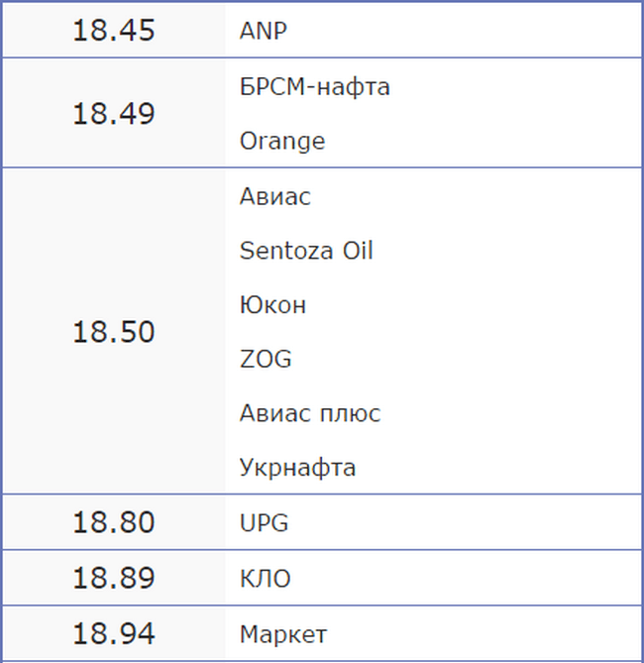The width and height of the screenshot is (644, 663).
Task: Select the 18.49 price value
Action: (113, 114)
